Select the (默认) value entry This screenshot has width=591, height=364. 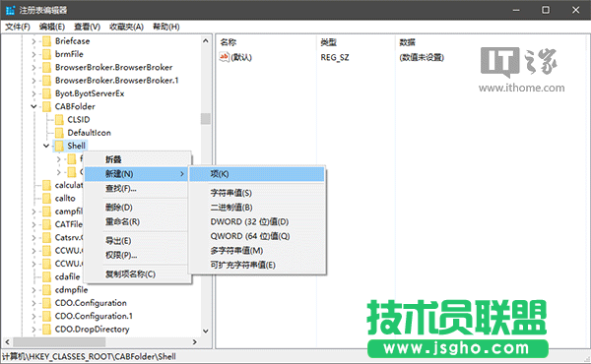241,58
